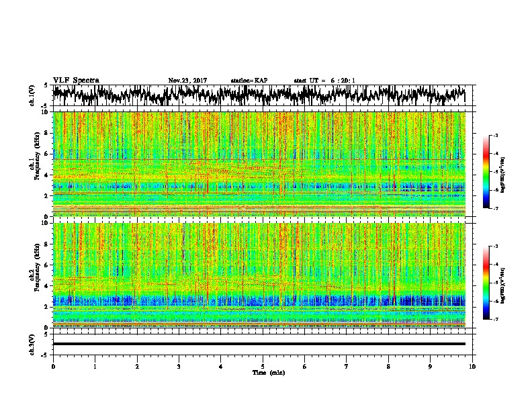This screenshot has width=532, height=411.
Task: Click the ch.2 spectrogram "2" kHz tick label
Action: 48,307
